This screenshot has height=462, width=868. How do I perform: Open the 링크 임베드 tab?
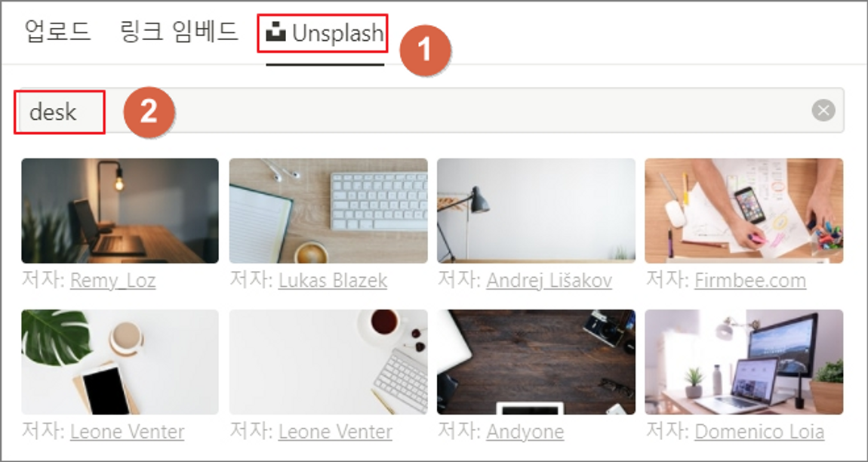(x=179, y=32)
